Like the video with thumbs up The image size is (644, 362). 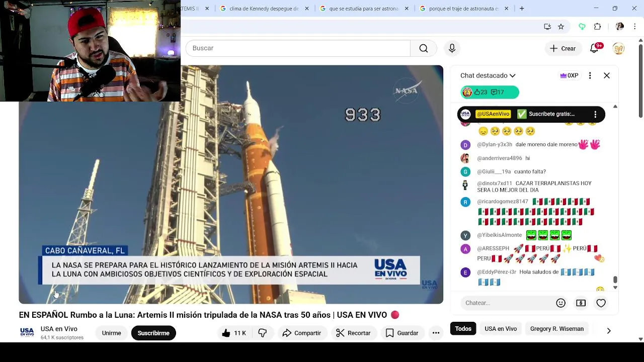coord(234,333)
